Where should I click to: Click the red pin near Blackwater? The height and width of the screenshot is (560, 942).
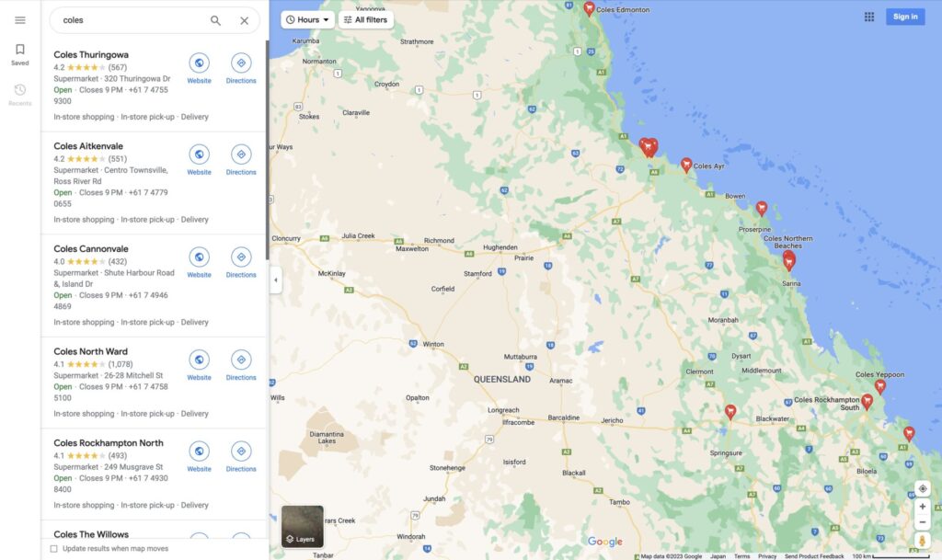click(x=729, y=412)
